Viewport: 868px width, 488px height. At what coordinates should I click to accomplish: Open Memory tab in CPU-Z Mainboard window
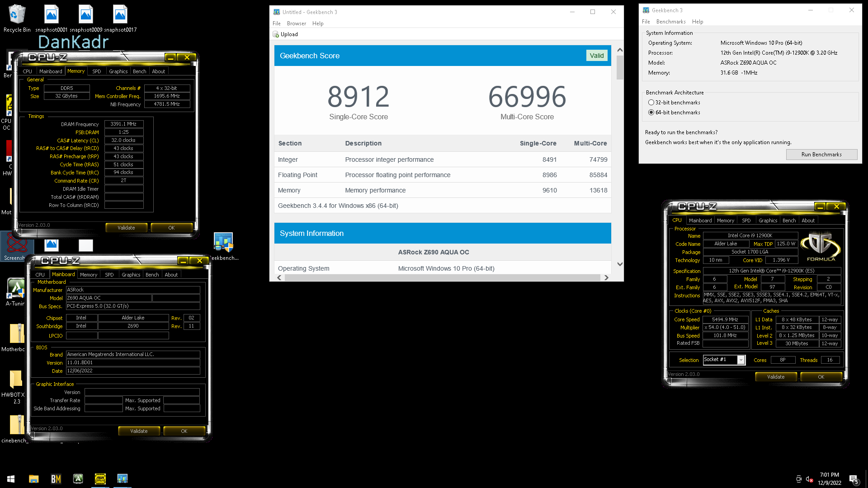[89, 275]
